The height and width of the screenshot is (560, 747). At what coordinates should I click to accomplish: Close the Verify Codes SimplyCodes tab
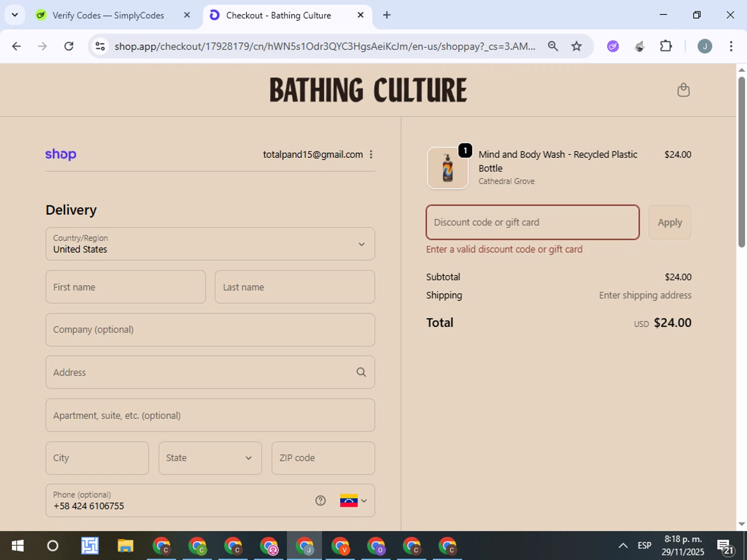pyautogui.click(x=187, y=15)
